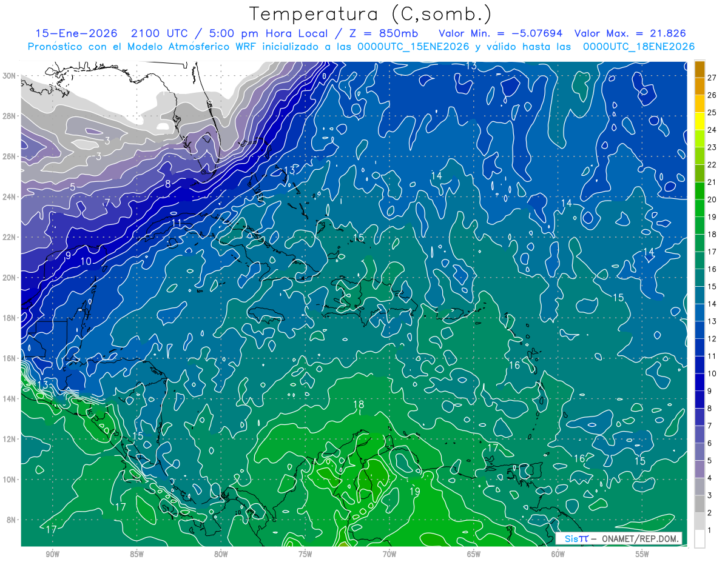Click the '14N' latitude label
Screen dimensions: 728x562
[x=10, y=399]
